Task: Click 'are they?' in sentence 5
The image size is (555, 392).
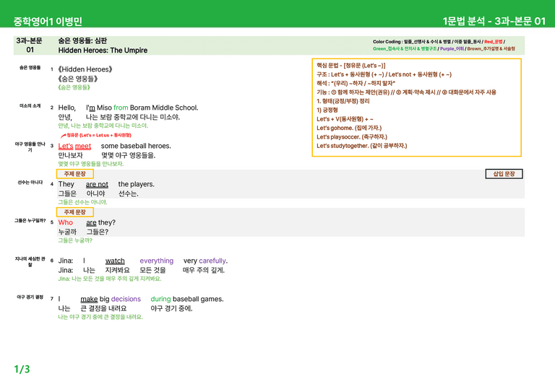Action: [101, 222]
